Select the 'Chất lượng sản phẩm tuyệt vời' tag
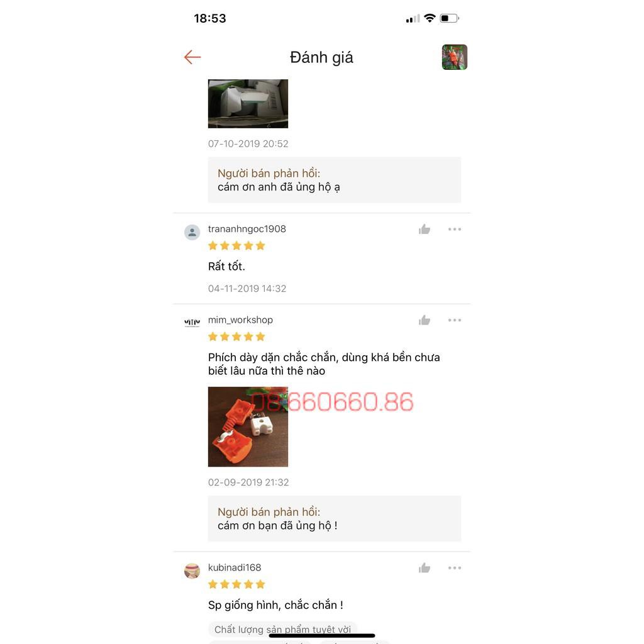 pyautogui.click(x=282, y=630)
